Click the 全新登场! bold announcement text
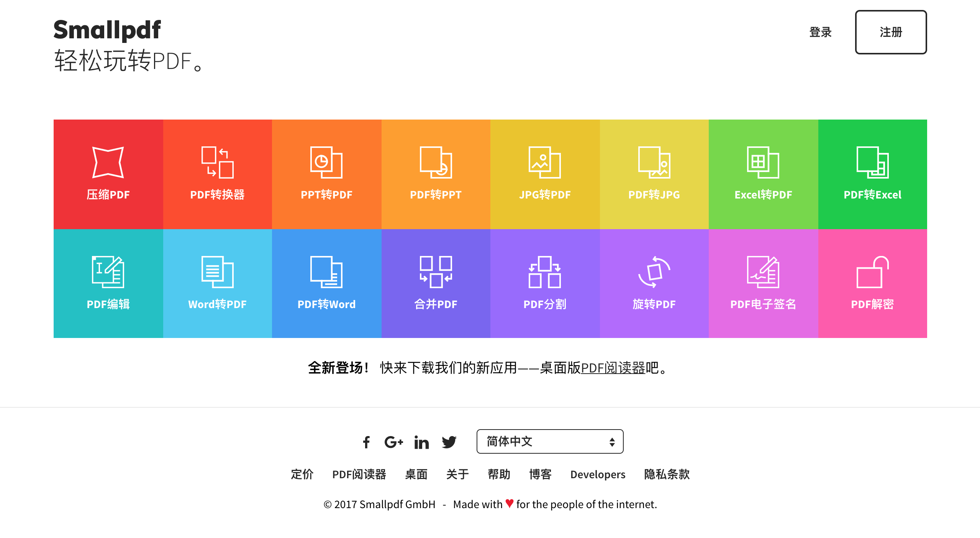The height and width of the screenshot is (538, 980). tap(339, 368)
